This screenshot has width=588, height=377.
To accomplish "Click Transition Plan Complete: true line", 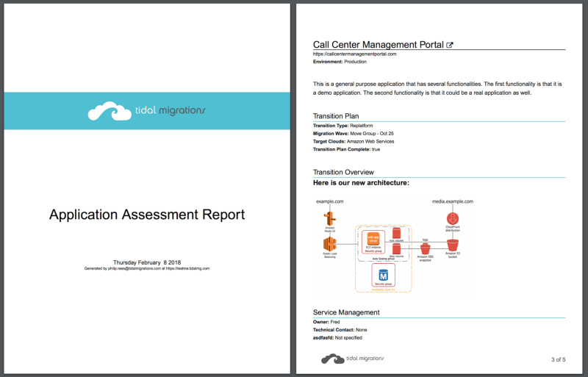I will (346, 149).
